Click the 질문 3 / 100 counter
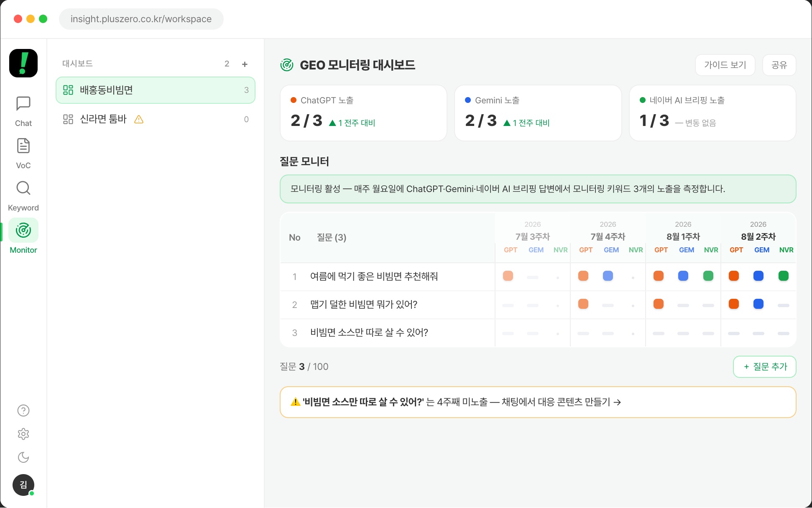 coord(304,367)
